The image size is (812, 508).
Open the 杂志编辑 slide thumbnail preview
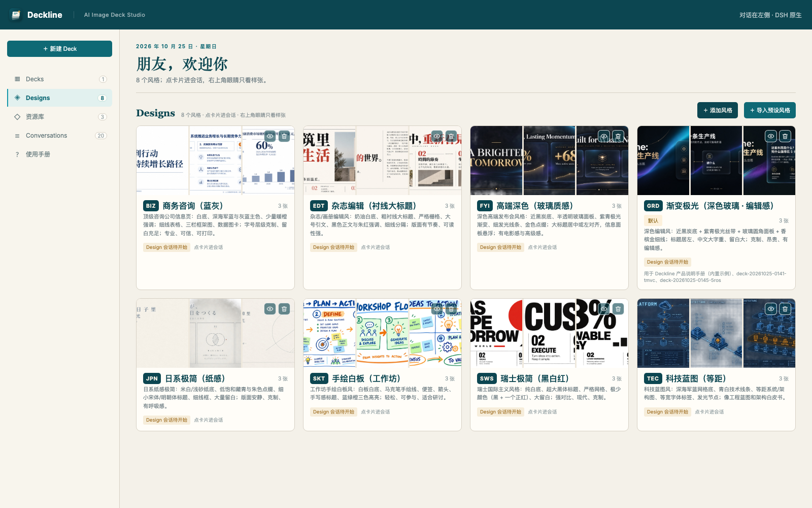pyautogui.click(x=382, y=161)
